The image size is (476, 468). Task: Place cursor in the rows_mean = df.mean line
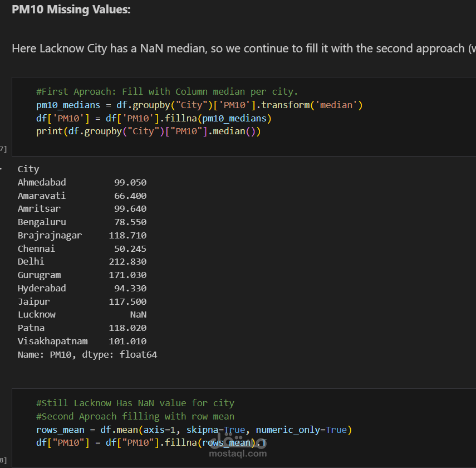(194, 430)
